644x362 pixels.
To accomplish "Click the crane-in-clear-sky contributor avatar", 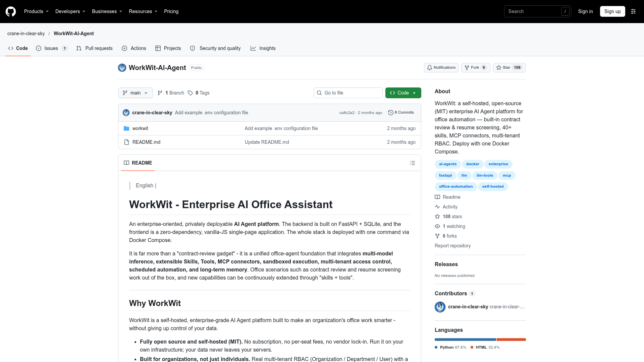I will coord(440,307).
